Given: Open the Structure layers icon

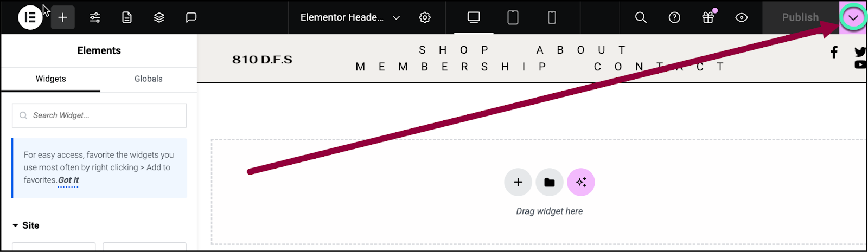Looking at the screenshot, I should 159,17.
